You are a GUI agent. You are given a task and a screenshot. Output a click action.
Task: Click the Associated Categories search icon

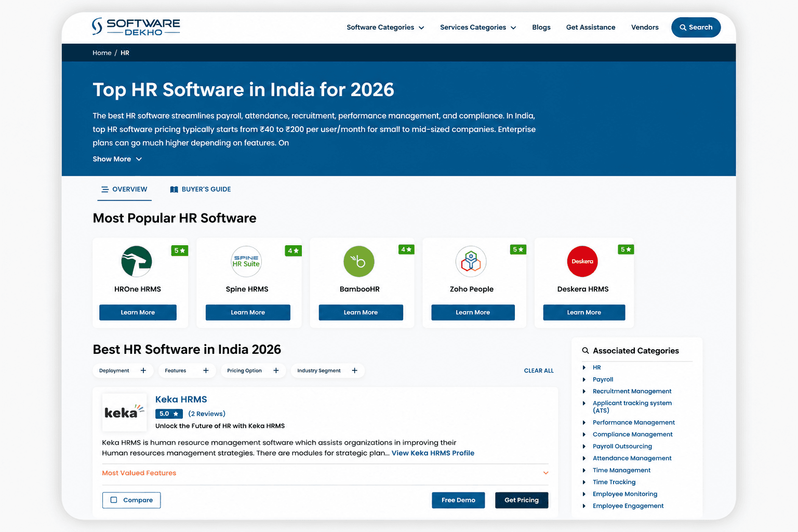(x=586, y=351)
